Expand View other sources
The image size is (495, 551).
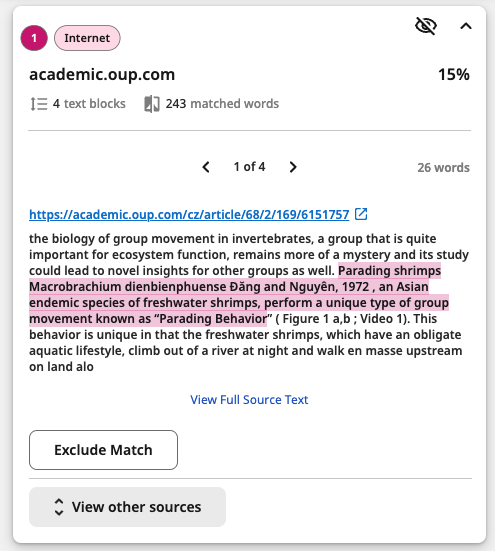coord(127,507)
